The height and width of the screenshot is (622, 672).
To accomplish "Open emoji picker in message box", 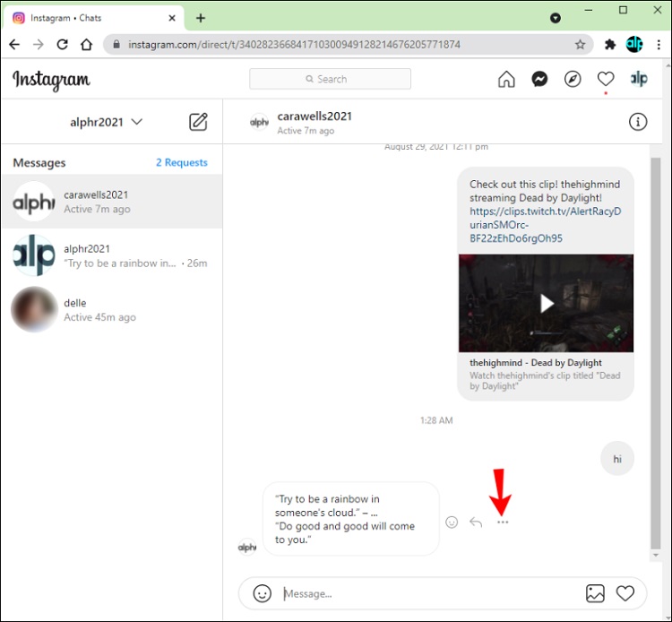I will point(262,592).
